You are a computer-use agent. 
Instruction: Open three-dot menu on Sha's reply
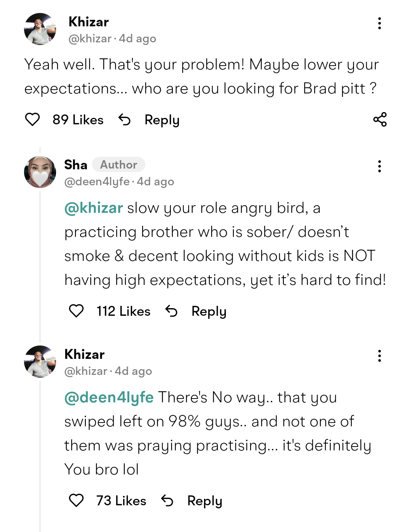coord(379,166)
